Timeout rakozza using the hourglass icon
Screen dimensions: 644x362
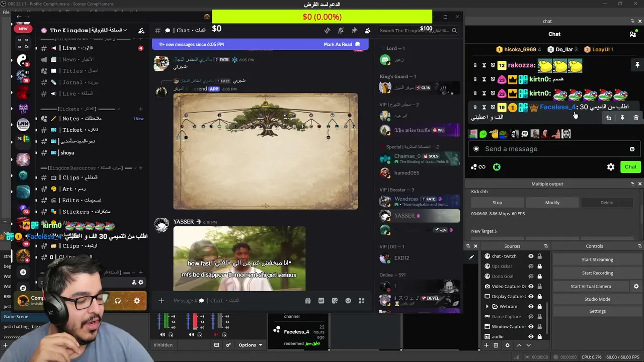coord(484,65)
